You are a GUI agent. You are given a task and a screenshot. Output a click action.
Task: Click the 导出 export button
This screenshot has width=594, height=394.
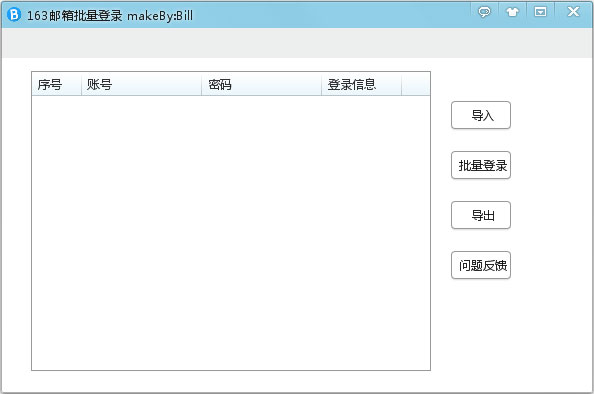pyautogui.click(x=481, y=215)
